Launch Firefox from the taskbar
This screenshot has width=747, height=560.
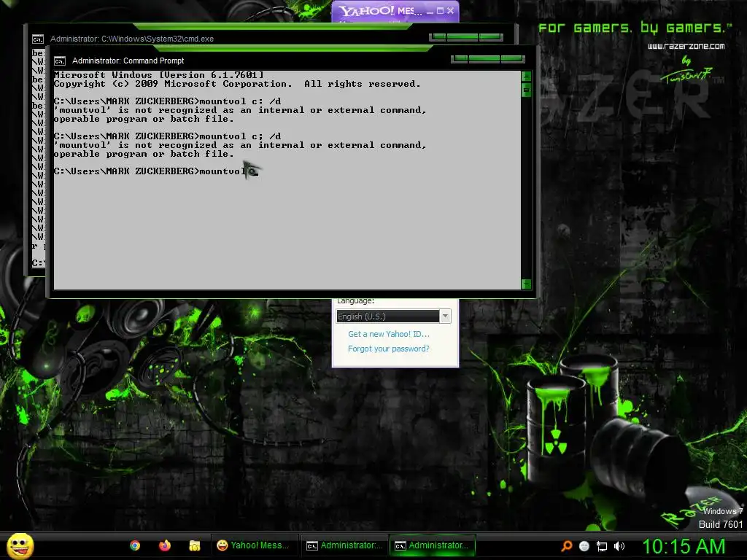165,545
